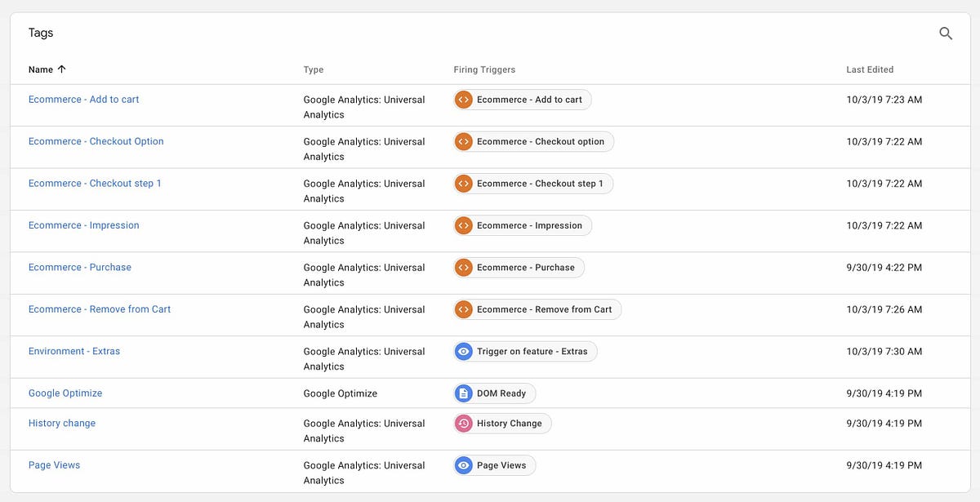Click the 10/3/19 7:30 AM date
The width and height of the screenshot is (980, 502).
884,351
